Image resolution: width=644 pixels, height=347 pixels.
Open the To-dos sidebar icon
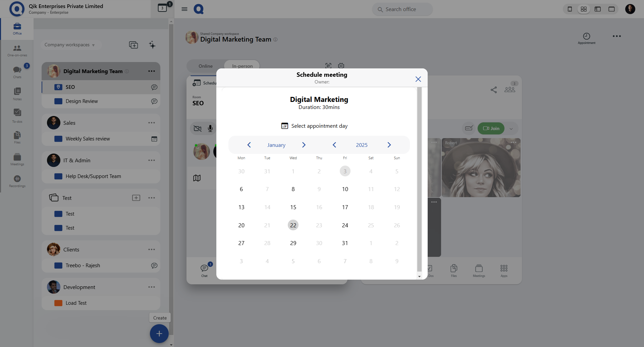pyautogui.click(x=17, y=115)
